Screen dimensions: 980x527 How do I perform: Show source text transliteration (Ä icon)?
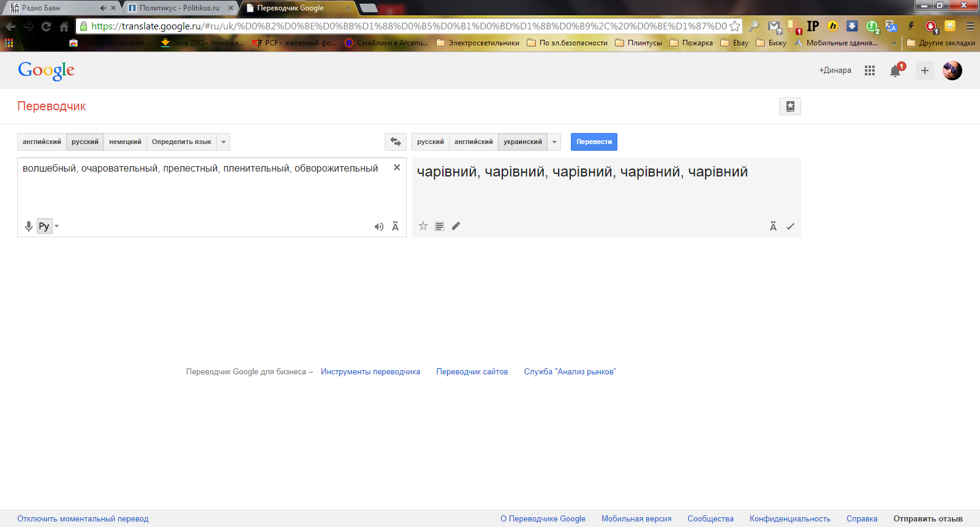(x=396, y=226)
